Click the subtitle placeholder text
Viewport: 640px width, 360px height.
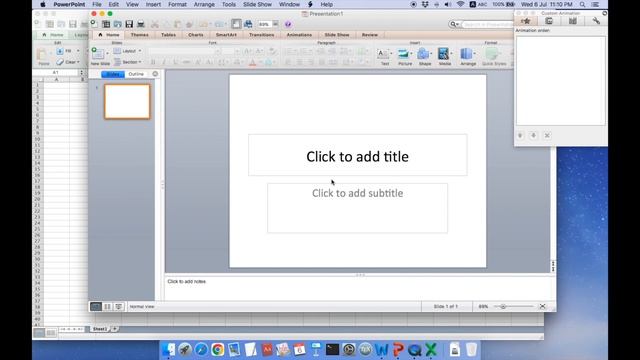[358, 193]
